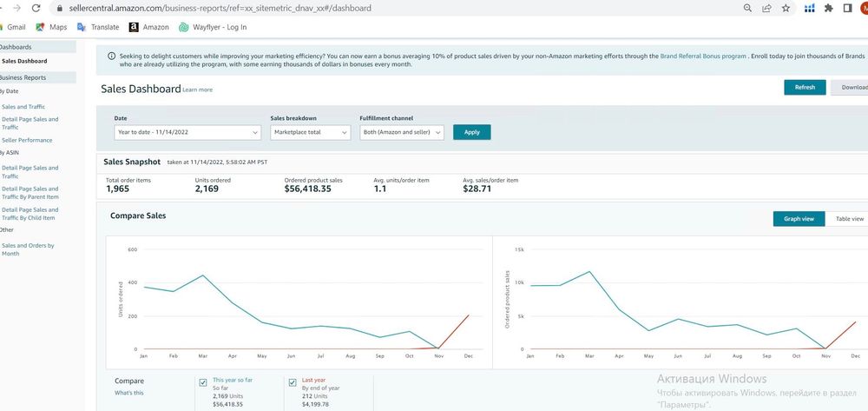Open the browser extensions puzzle icon
Image resolution: width=868 pixels, height=411 pixels.
(x=829, y=9)
